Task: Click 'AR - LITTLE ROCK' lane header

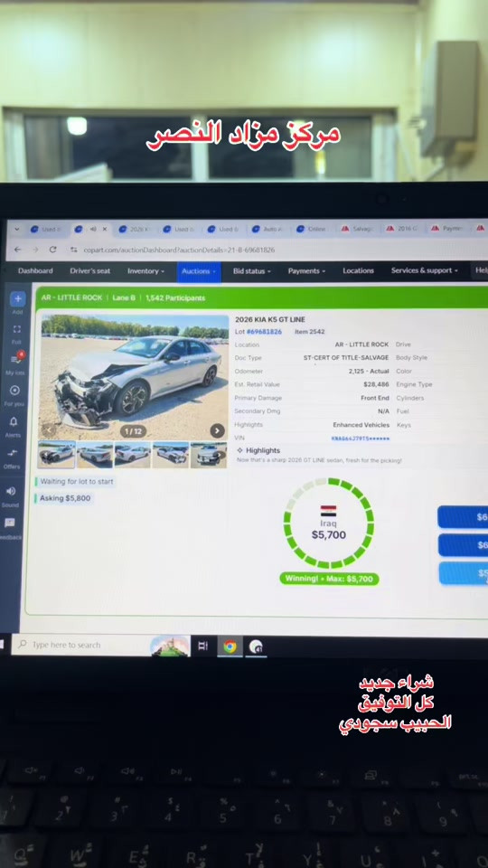Action: (x=72, y=297)
